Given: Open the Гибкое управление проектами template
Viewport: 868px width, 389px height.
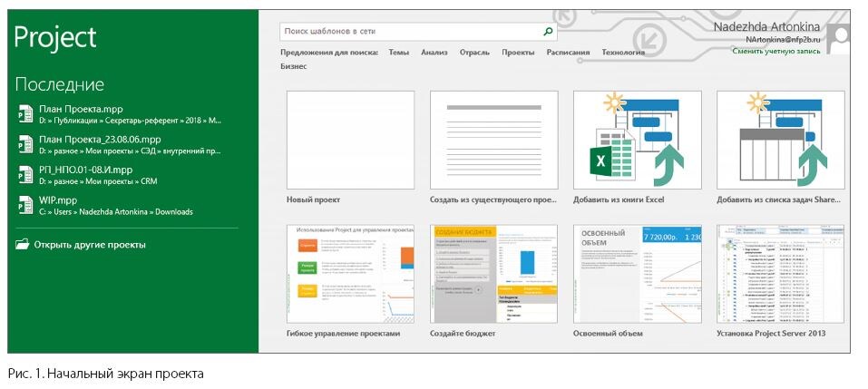Looking at the screenshot, I should [x=350, y=274].
